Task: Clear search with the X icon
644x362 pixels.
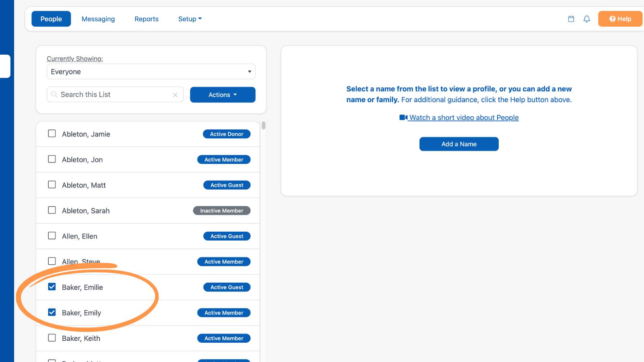Action: pos(175,95)
